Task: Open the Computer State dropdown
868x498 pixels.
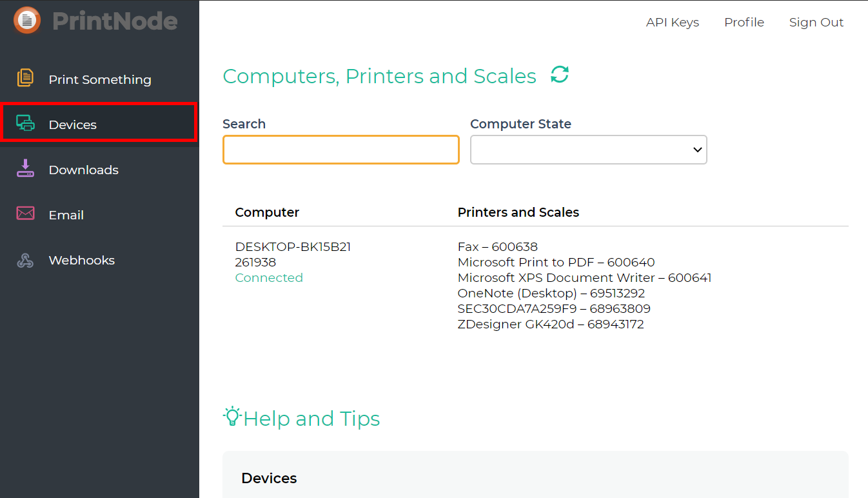Action: [588, 149]
